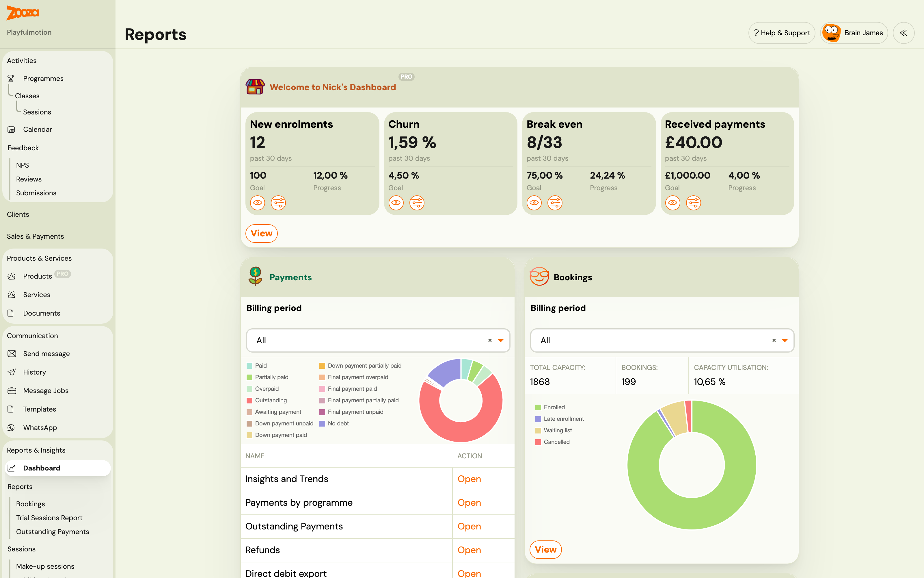This screenshot has width=924, height=578.
Task: Open settings sliders icon on New enrolments card
Action: point(278,203)
